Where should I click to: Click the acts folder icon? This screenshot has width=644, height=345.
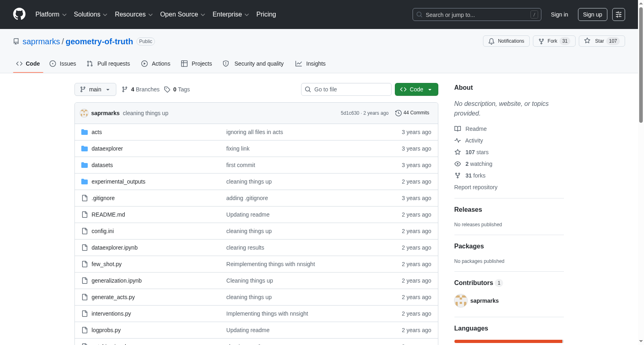(x=85, y=132)
